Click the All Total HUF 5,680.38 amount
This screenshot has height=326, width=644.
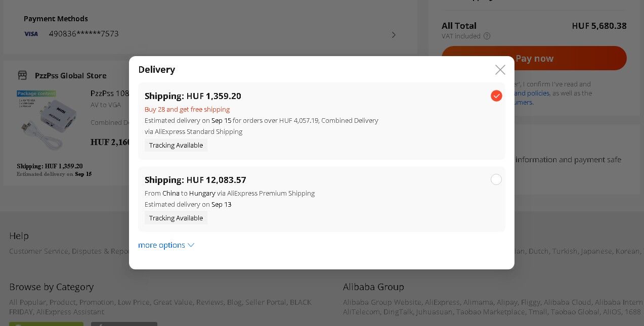click(599, 26)
